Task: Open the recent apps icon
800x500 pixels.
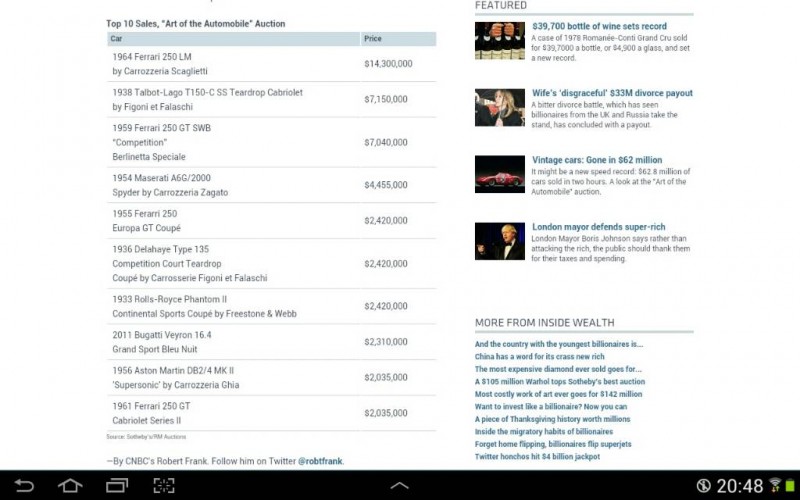Action: coord(117,485)
